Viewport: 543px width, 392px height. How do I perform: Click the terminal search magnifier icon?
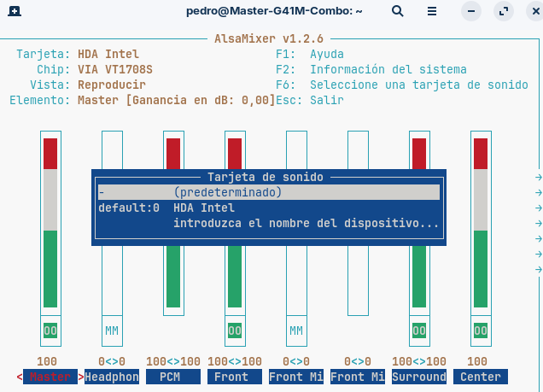[398, 11]
